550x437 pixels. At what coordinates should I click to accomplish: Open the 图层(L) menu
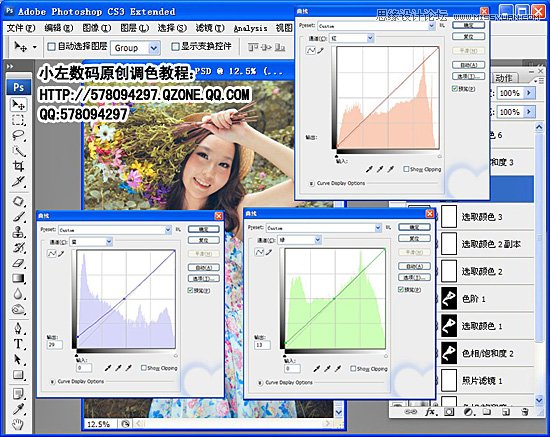pyautogui.click(x=134, y=28)
